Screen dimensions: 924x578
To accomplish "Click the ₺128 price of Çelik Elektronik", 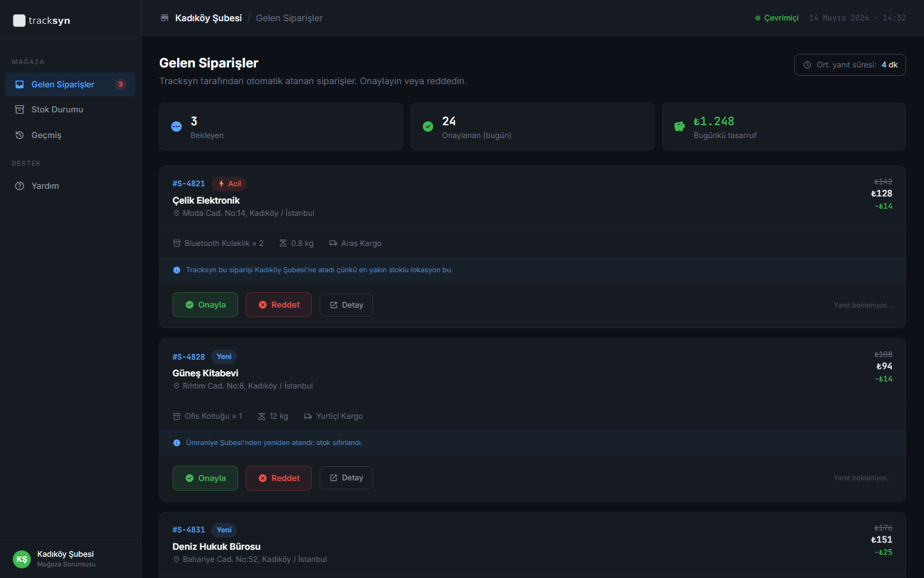I will [882, 193].
